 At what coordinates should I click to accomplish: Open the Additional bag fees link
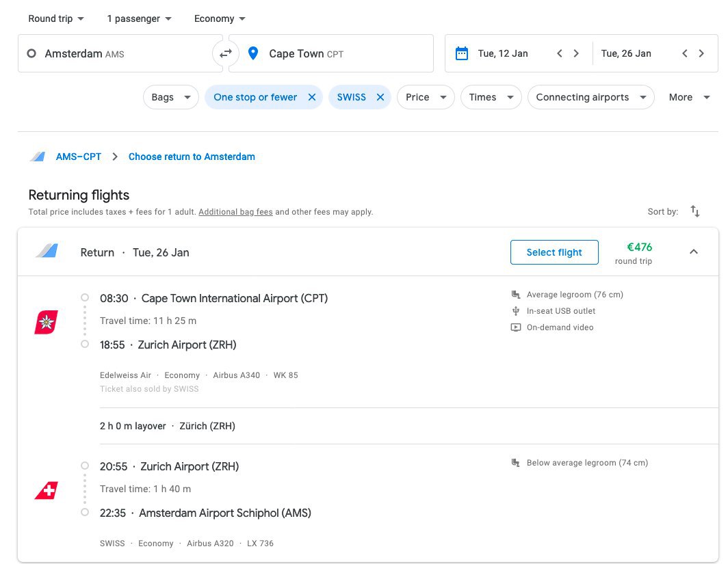pos(235,212)
